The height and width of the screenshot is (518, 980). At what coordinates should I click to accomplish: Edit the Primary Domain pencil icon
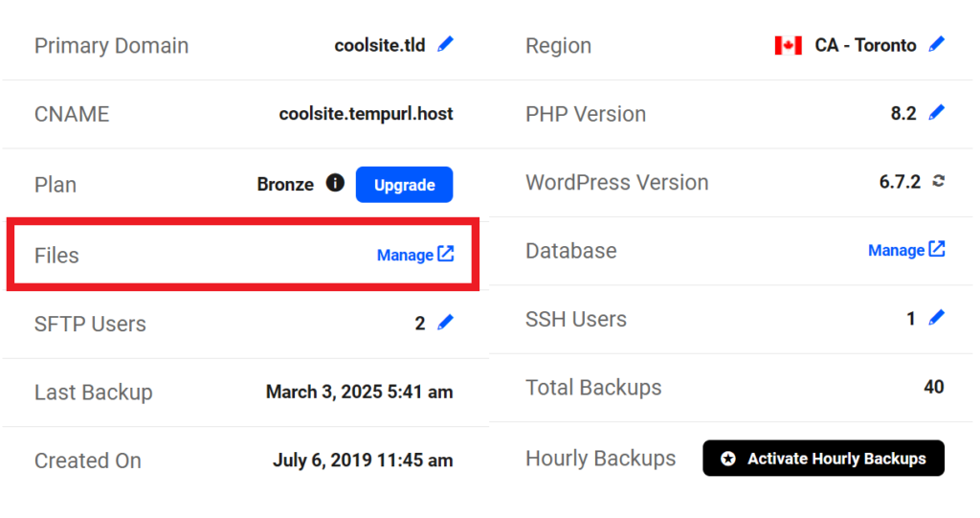pos(446,44)
